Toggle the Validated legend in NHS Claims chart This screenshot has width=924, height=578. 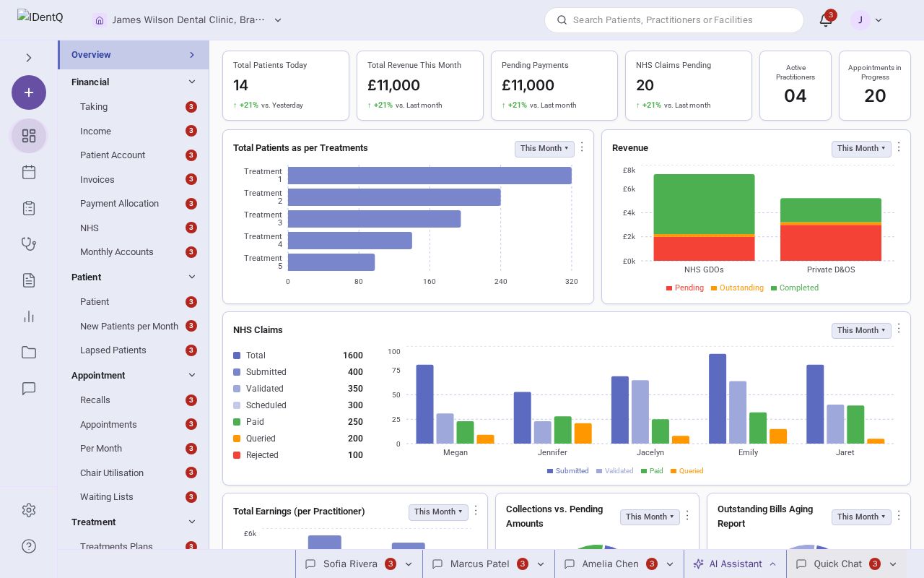tap(614, 471)
